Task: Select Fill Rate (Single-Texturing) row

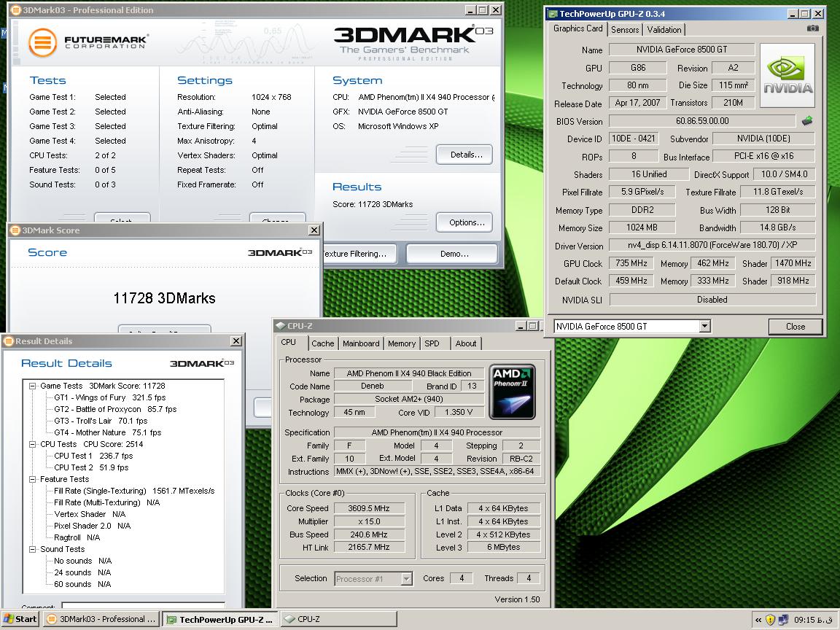Action: pyautogui.click(x=134, y=491)
